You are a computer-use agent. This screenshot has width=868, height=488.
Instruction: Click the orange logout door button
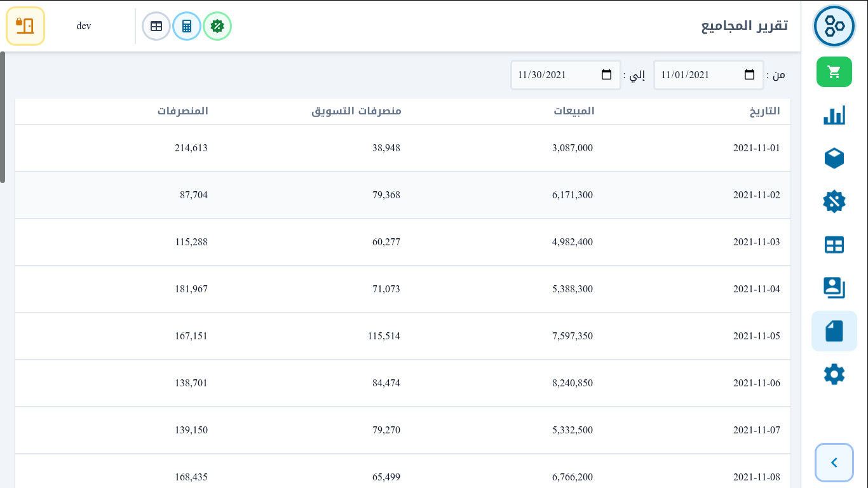point(25,26)
